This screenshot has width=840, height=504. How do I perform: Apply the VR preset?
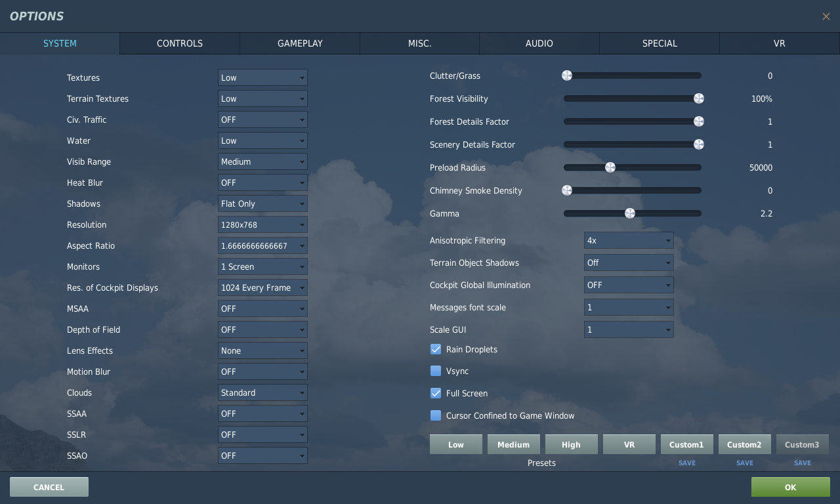(x=629, y=444)
